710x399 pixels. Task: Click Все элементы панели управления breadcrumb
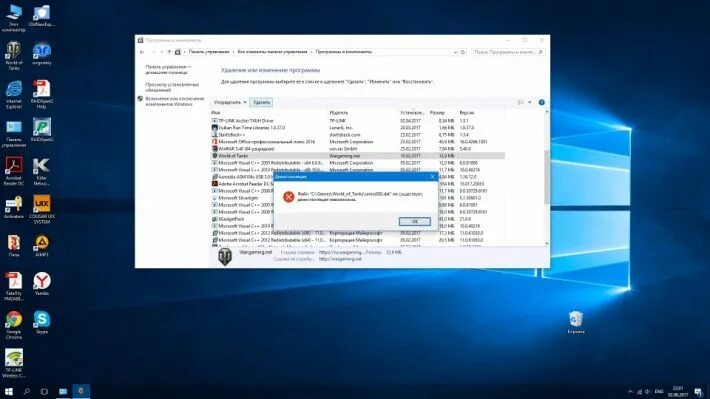(272, 52)
